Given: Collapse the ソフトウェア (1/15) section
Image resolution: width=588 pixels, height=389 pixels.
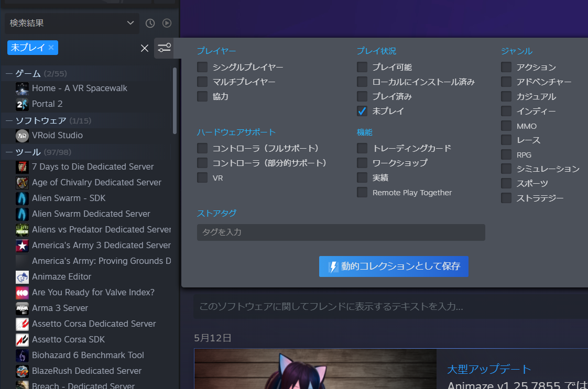Looking at the screenshot, I should tap(9, 120).
